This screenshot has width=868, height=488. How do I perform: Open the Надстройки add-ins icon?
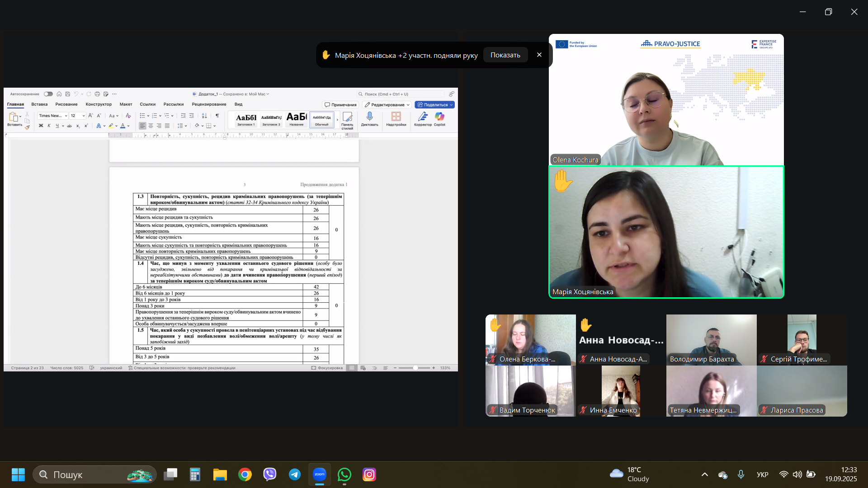pyautogui.click(x=396, y=117)
